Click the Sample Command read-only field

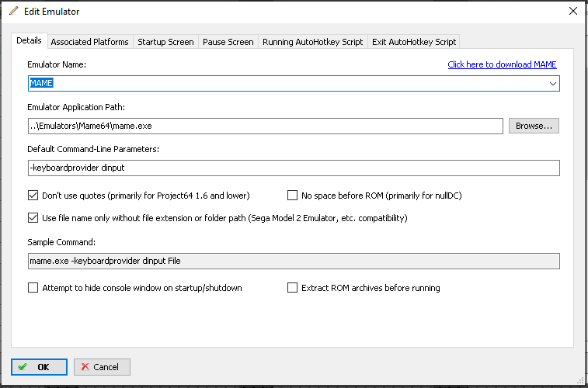click(x=294, y=261)
